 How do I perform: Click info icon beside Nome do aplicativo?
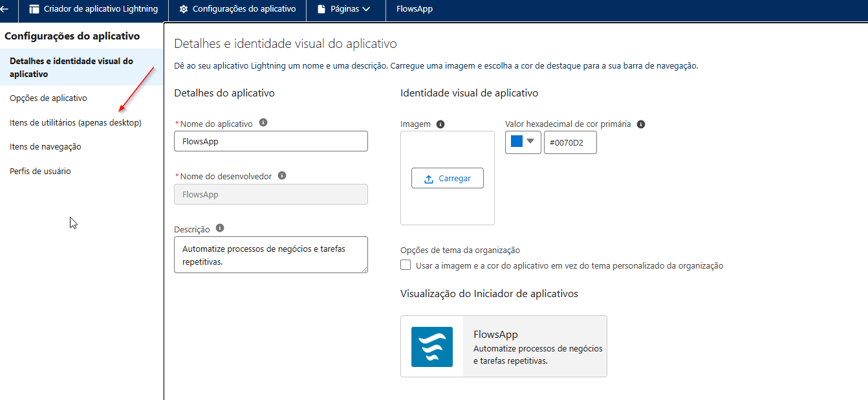[263, 122]
